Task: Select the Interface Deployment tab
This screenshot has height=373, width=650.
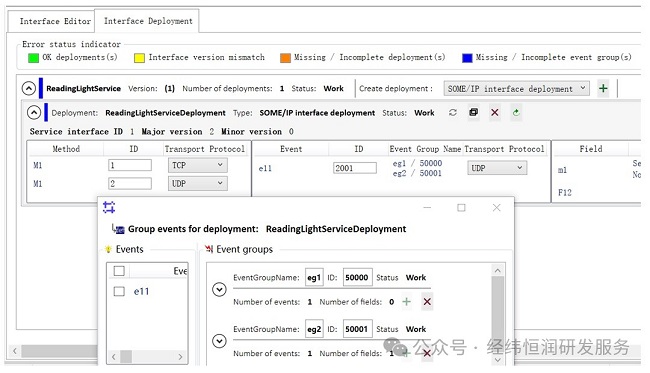Action: tap(148, 21)
